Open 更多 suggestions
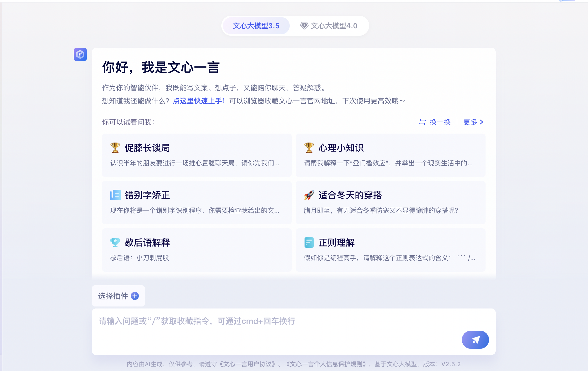 click(473, 122)
